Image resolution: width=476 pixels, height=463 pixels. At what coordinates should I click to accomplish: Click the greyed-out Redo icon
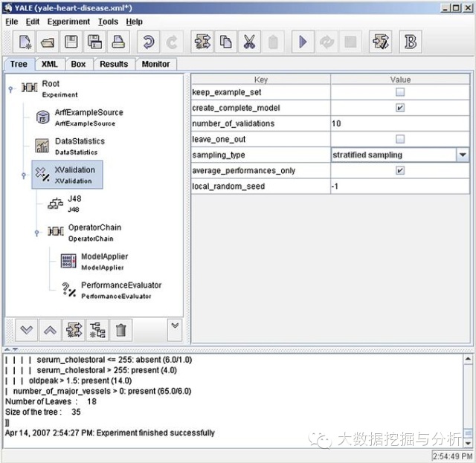click(172, 42)
